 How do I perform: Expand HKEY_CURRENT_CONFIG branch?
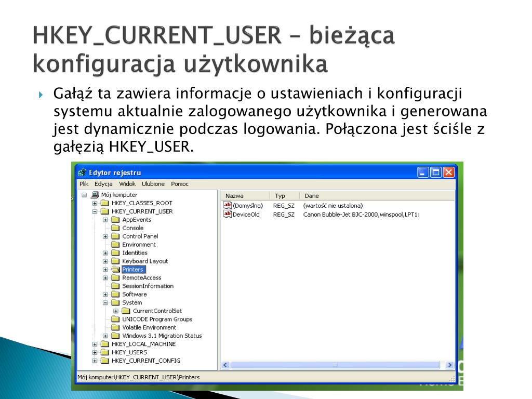pyautogui.click(x=95, y=361)
